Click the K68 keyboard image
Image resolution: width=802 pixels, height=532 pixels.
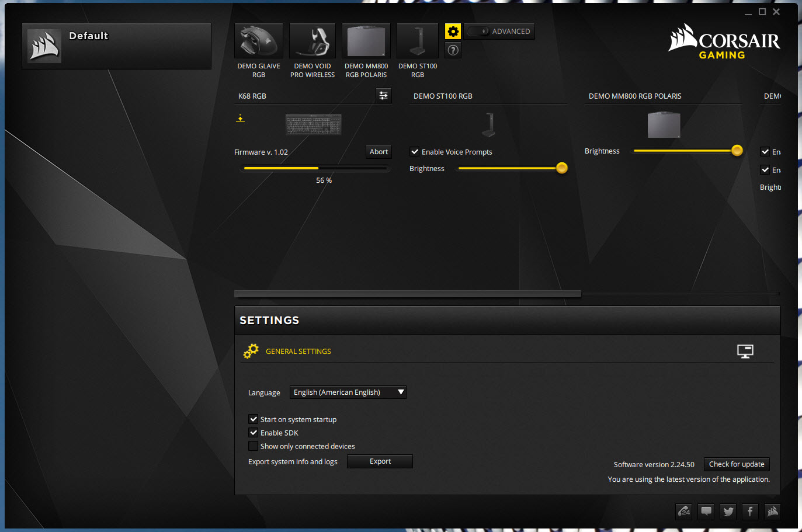pos(314,124)
